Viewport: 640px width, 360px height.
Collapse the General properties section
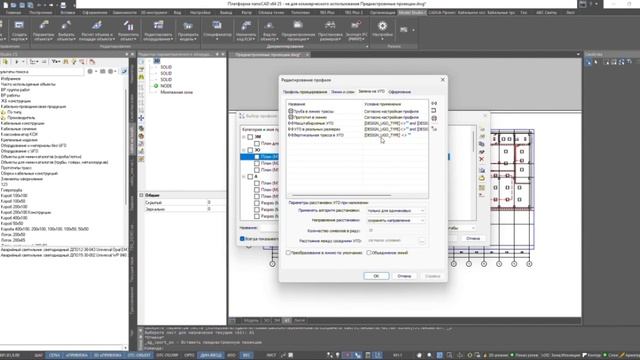(142, 195)
